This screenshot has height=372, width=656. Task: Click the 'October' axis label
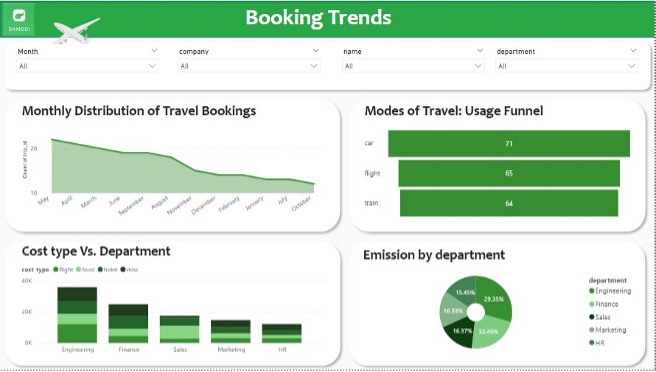[301, 203]
